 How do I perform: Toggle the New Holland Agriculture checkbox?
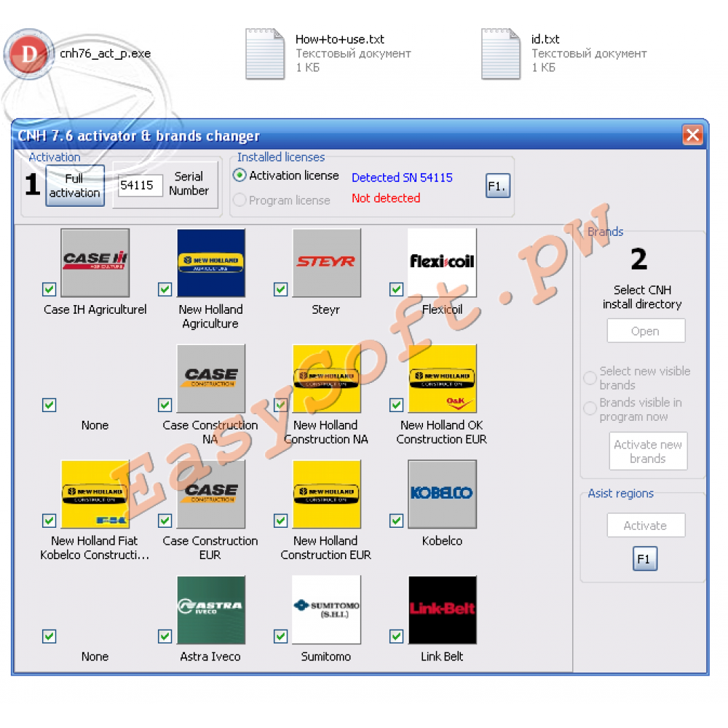point(165,289)
